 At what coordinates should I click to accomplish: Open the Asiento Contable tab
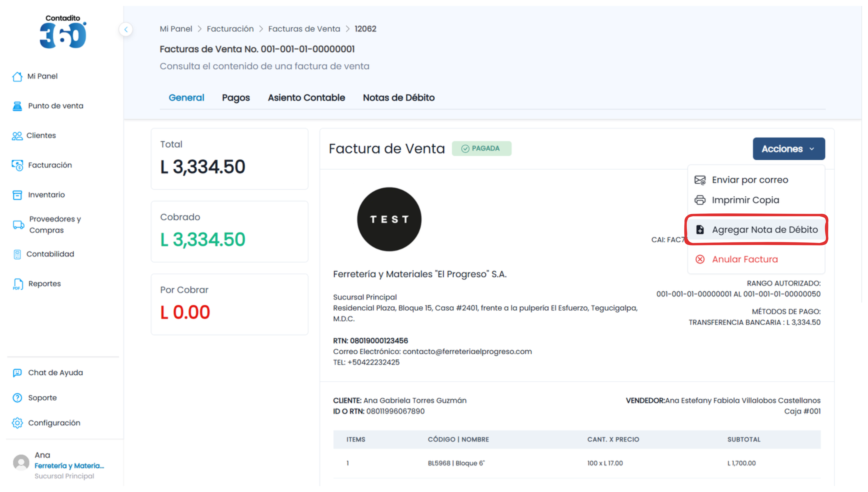point(306,98)
